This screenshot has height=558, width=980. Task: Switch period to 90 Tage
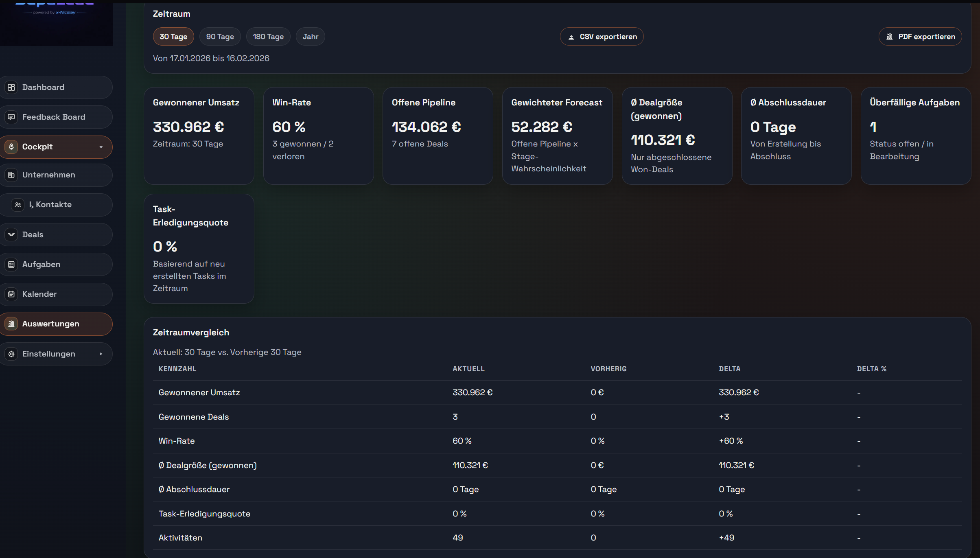click(220, 37)
